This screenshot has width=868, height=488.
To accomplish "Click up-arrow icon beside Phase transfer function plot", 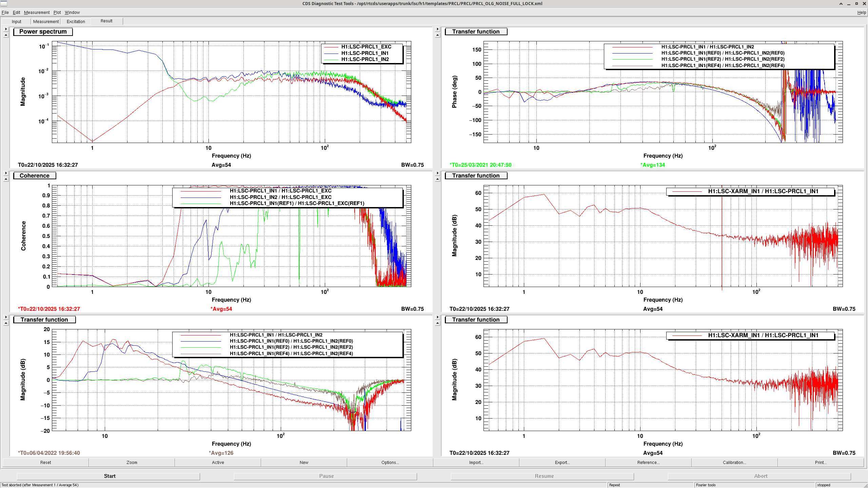I will coord(437,35).
